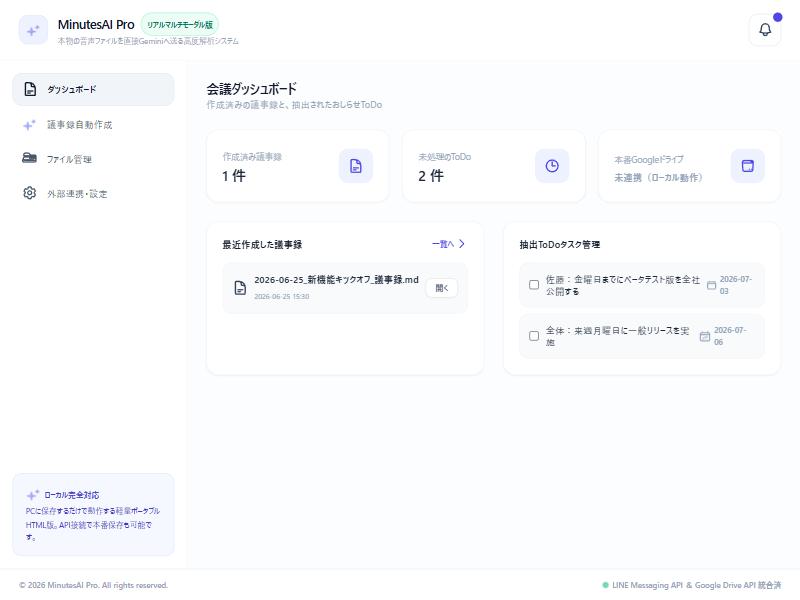Click the drive icon in the 本番Googleドライブ card
This screenshot has height=600, width=800.
tap(748, 166)
